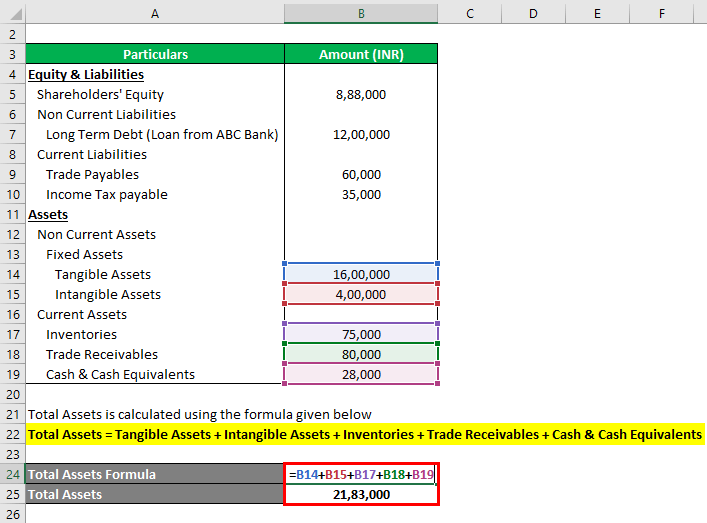Select the 8,88,000 amount cell
The width and height of the screenshot is (707, 523).
click(361, 94)
